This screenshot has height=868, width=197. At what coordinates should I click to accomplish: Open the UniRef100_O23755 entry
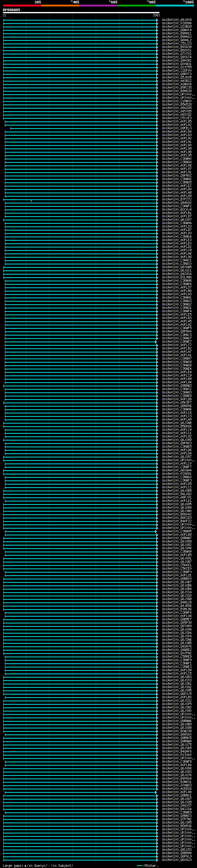point(176,67)
